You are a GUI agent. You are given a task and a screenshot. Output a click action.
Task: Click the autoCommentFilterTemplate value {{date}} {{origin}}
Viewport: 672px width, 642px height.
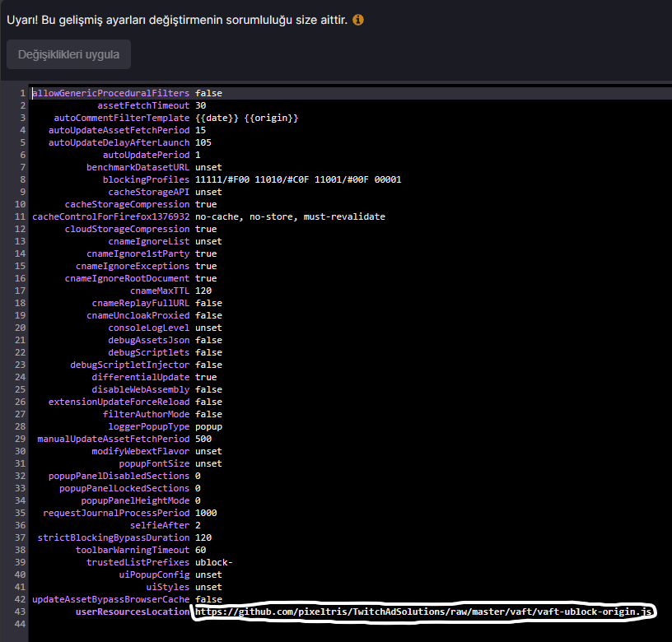[246, 118]
